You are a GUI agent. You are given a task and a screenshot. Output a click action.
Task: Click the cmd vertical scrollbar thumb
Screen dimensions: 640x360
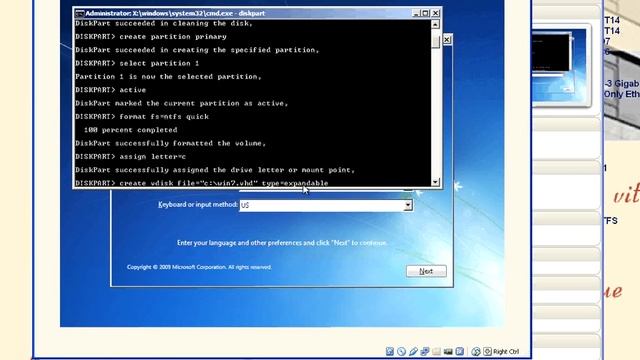tap(436, 42)
